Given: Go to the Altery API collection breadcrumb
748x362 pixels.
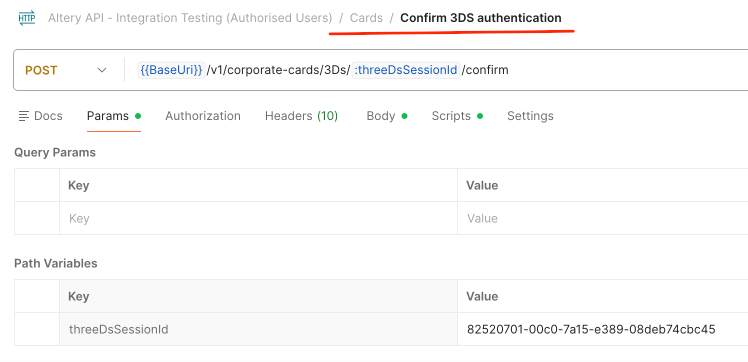Looking at the screenshot, I should (190, 18).
